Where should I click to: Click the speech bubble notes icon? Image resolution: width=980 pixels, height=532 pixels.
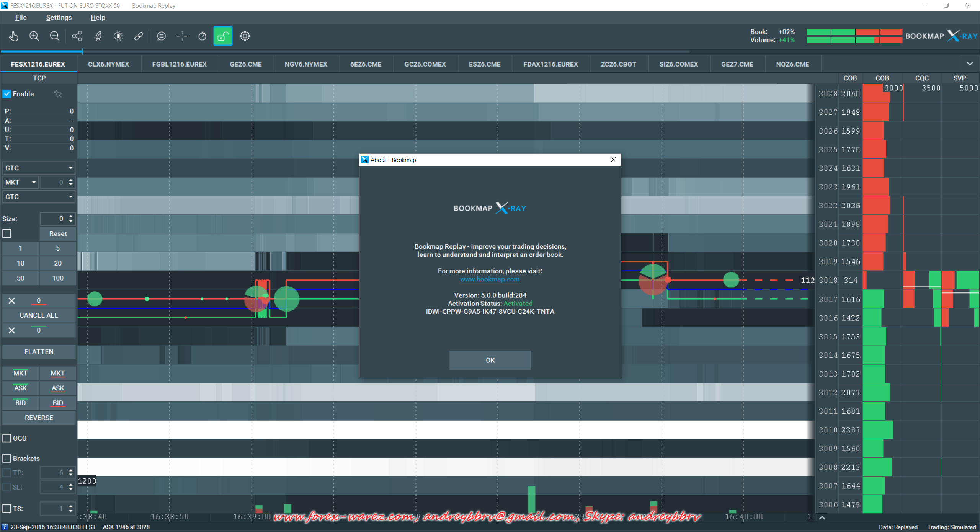pyautogui.click(x=161, y=36)
